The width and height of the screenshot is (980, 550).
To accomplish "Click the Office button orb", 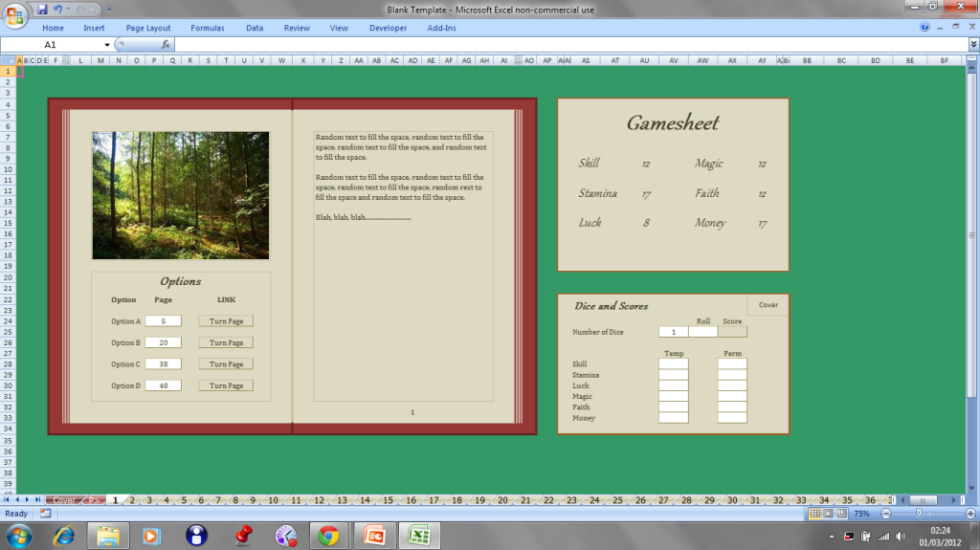I will pyautogui.click(x=15, y=13).
